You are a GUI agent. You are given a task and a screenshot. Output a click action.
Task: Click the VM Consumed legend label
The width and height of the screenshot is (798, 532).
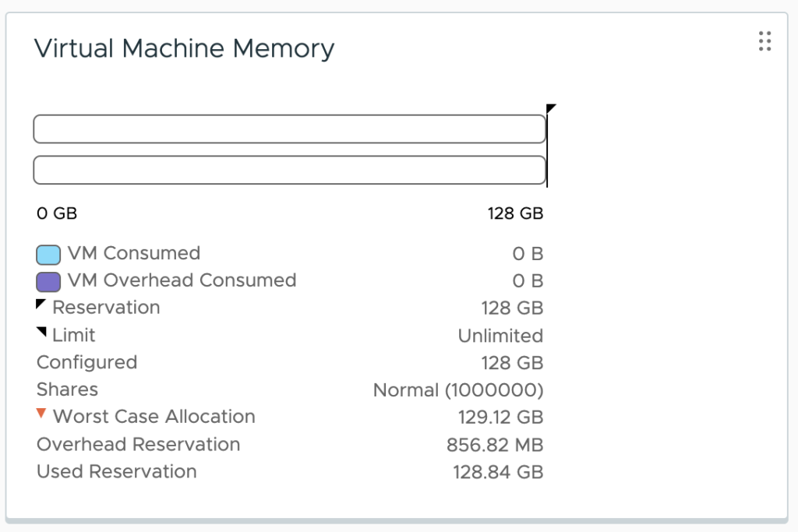click(133, 254)
